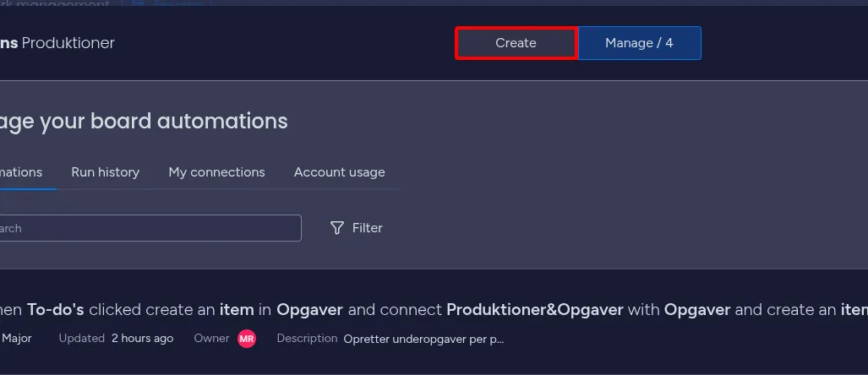This screenshot has width=868, height=375.
Task: Click the Major label on the automation
Action: (17, 339)
